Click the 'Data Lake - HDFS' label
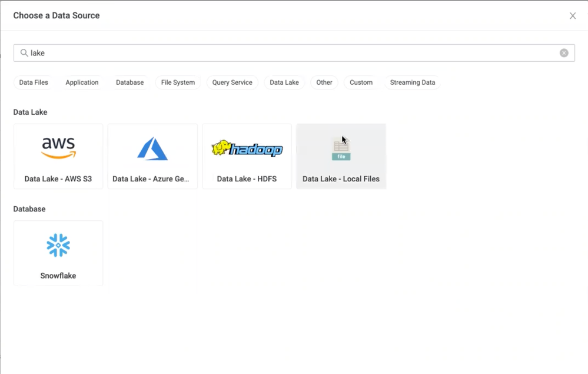 pyautogui.click(x=247, y=179)
